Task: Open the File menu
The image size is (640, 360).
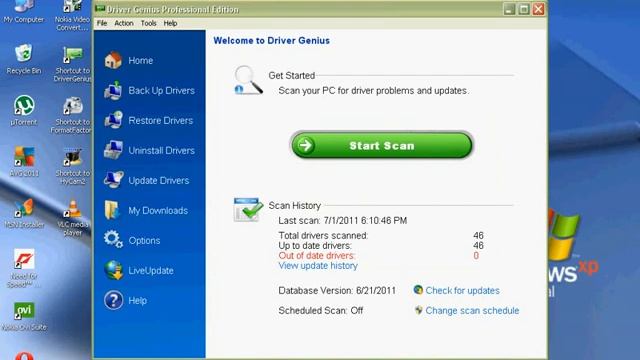Action: [102, 23]
